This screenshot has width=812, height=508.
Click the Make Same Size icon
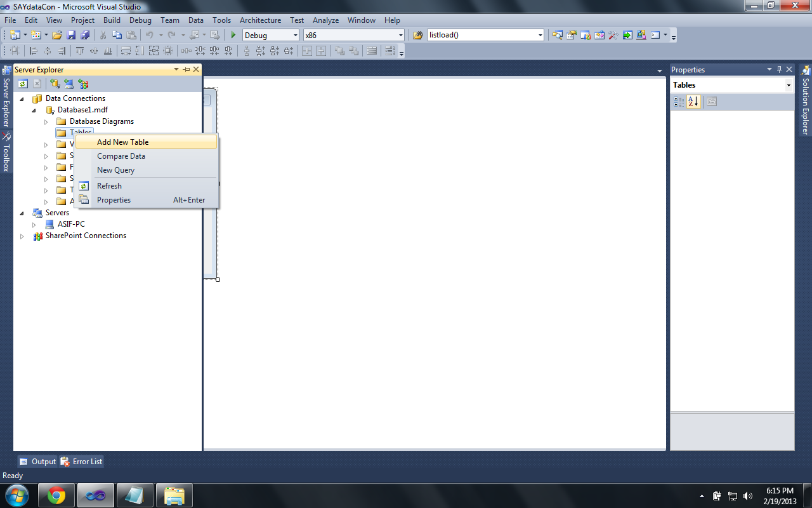[x=154, y=51]
